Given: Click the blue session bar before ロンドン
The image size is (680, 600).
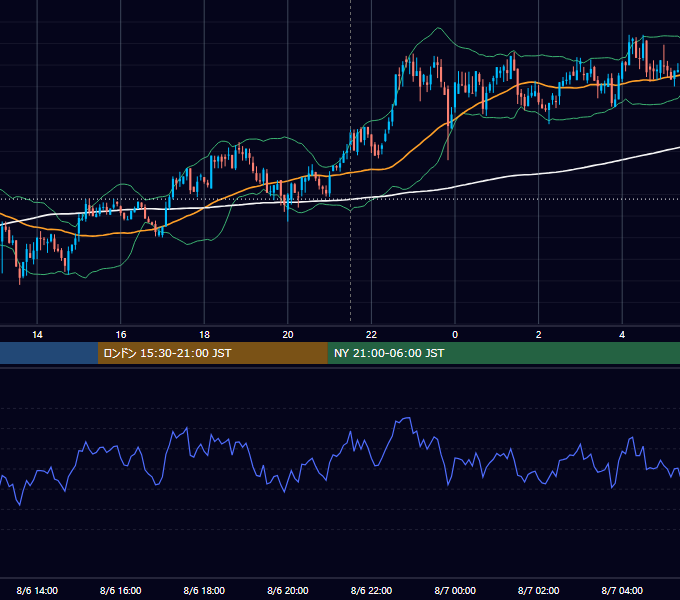Looking at the screenshot, I should (49, 353).
